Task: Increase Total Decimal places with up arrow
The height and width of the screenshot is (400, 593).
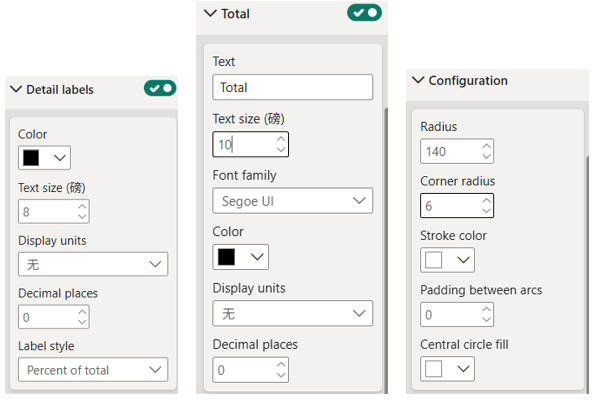Action: point(281,364)
